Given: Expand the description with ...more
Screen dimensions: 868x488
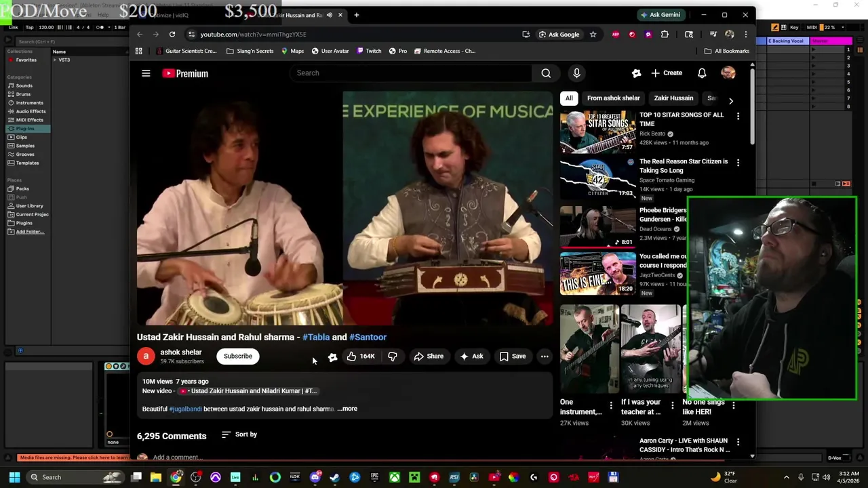Looking at the screenshot, I should [347, 409].
